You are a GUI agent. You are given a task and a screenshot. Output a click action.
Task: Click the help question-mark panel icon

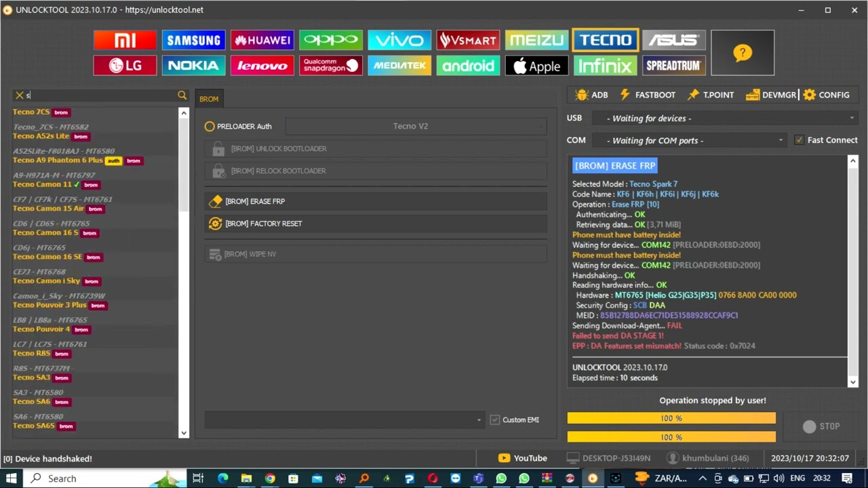[x=743, y=52]
